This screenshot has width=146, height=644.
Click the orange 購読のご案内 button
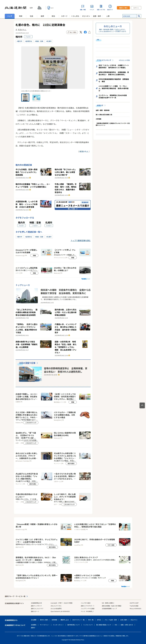(x=123, y=8)
